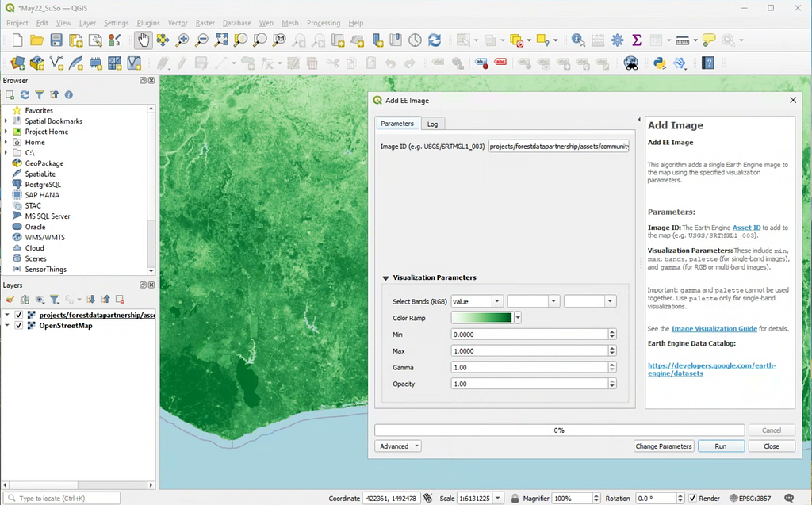Collapse all layers in the Layers panel
The image size is (812, 505).
point(105,300)
